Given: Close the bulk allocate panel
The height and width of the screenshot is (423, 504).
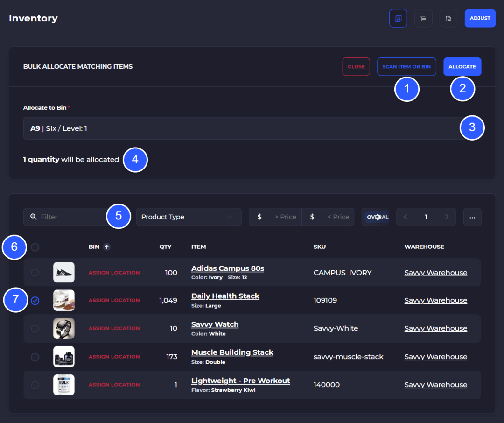Looking at the screenshot, I should (356, 67).
